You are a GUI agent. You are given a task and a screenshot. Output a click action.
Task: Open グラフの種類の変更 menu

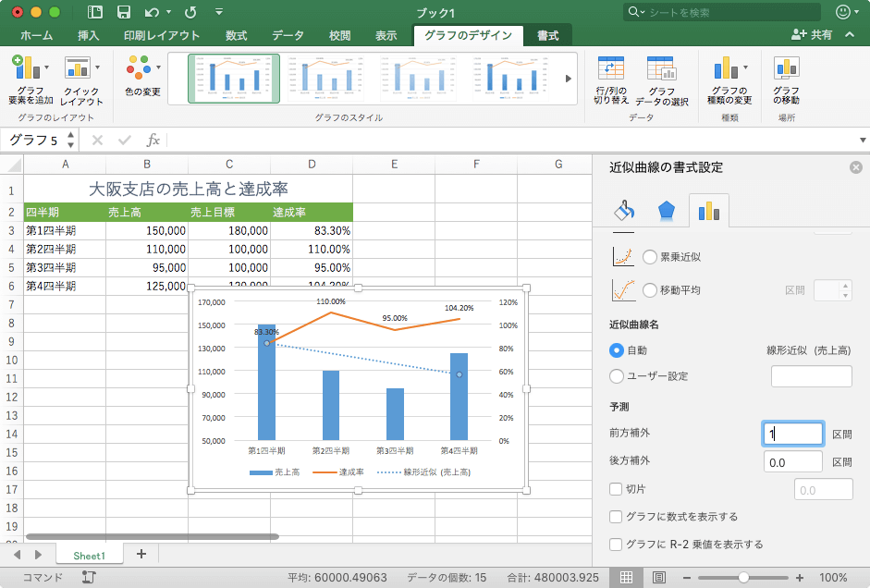pos(729,80)
